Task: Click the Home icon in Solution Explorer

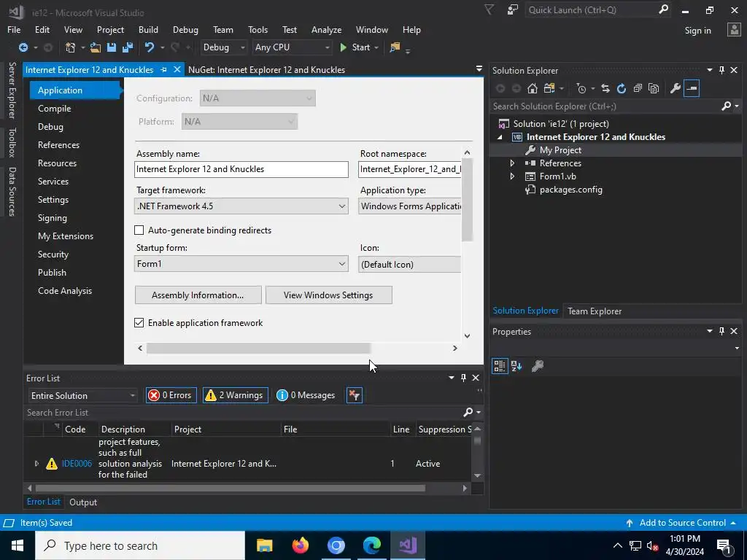Action: (x=533, y=88)
